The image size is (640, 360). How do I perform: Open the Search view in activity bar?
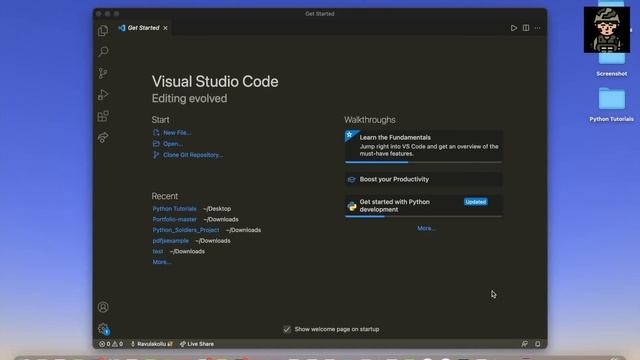[x=103, y=52]
